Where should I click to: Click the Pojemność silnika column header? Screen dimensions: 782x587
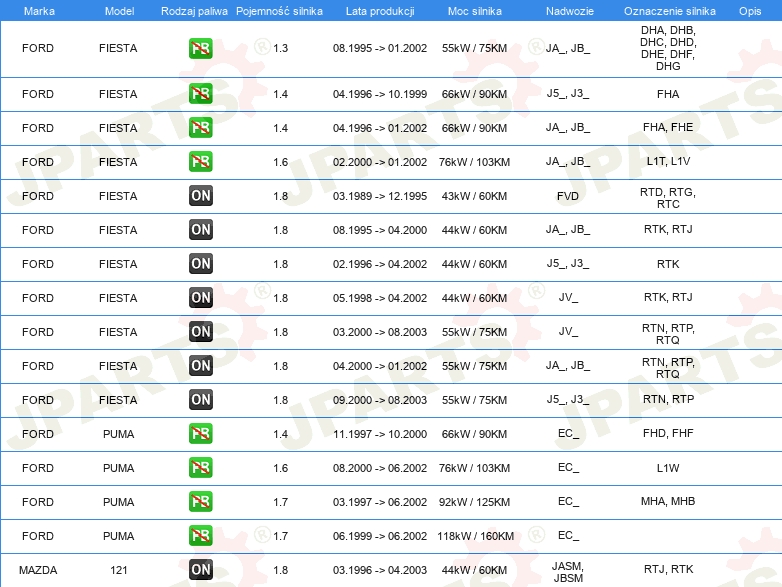point(279,11)
